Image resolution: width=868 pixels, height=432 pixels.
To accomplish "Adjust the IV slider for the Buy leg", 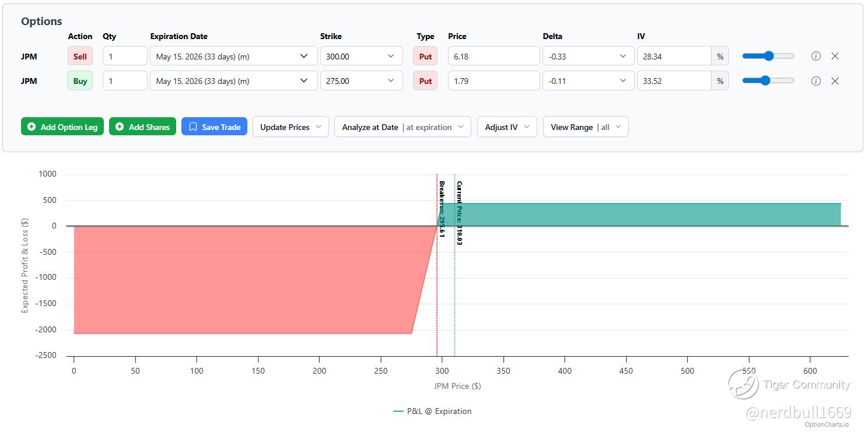I will coord(768,81).
